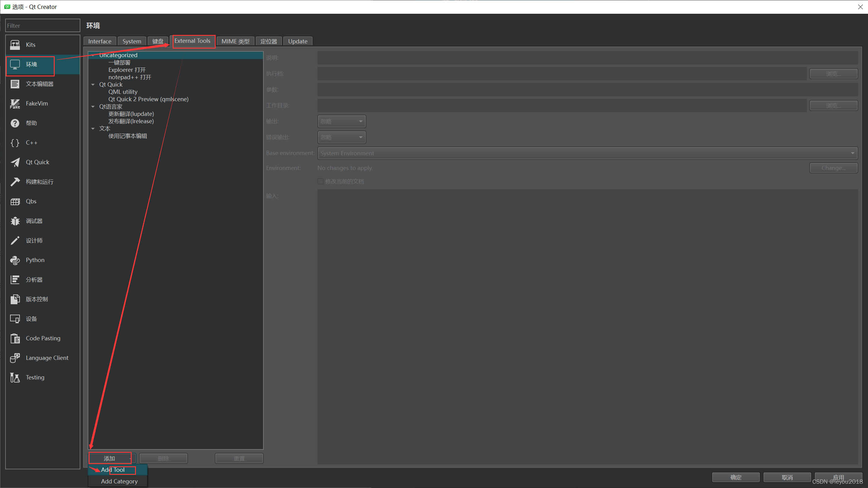The height and width of the screenshot is (488, 868).
Task: Open the Qt Quick paper-plane icon
Action: pos(15,162)
